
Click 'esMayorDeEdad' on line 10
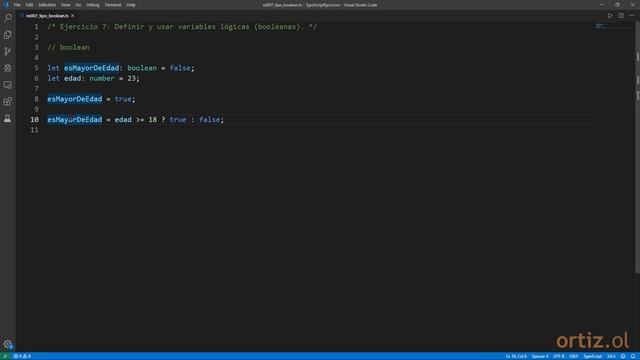[75, 120]
